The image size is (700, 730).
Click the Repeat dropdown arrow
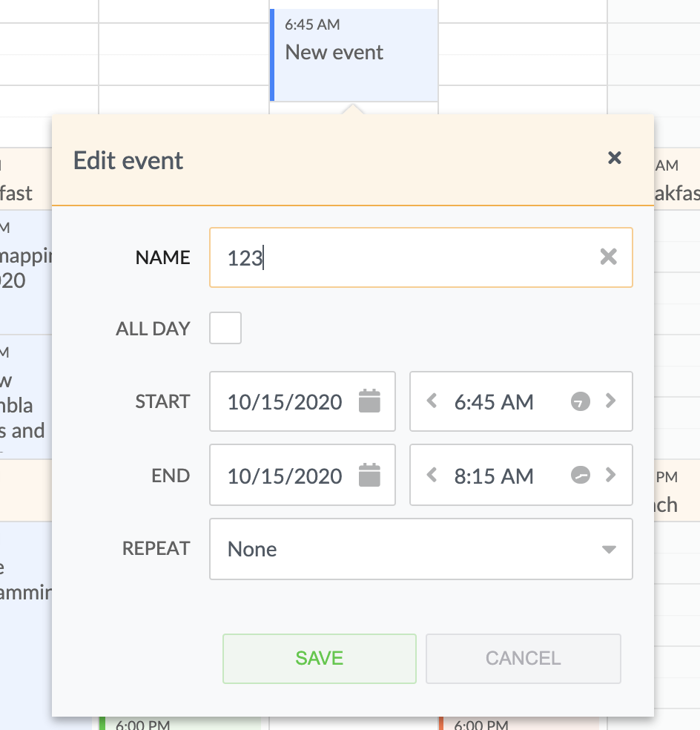coord(608,548)
